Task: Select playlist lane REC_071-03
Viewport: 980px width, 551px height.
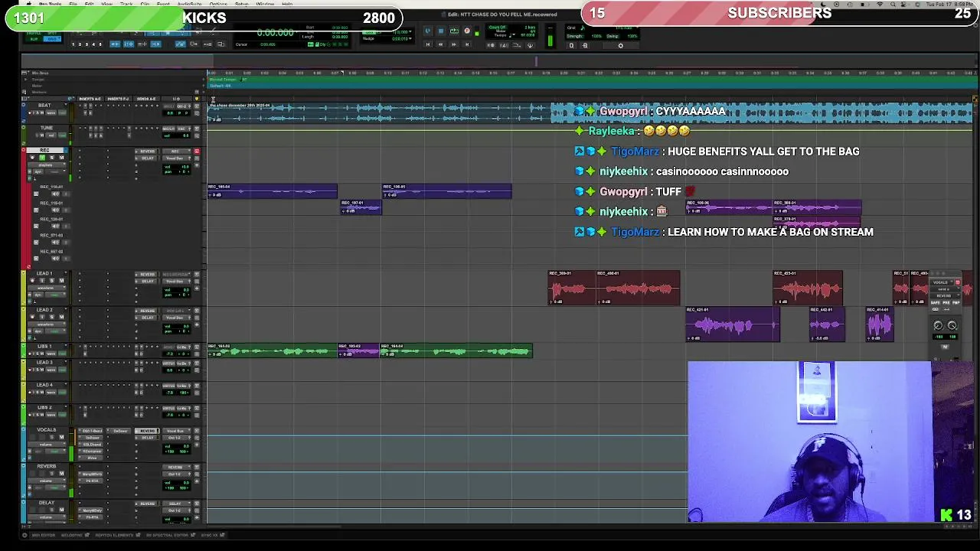Action: 51,235
